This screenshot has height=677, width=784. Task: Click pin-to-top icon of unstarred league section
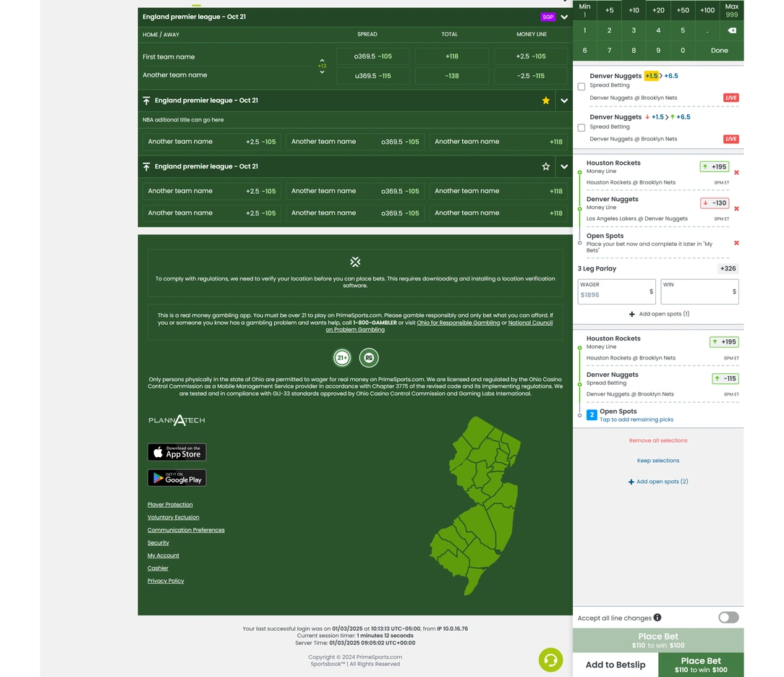tap(147, 166)
